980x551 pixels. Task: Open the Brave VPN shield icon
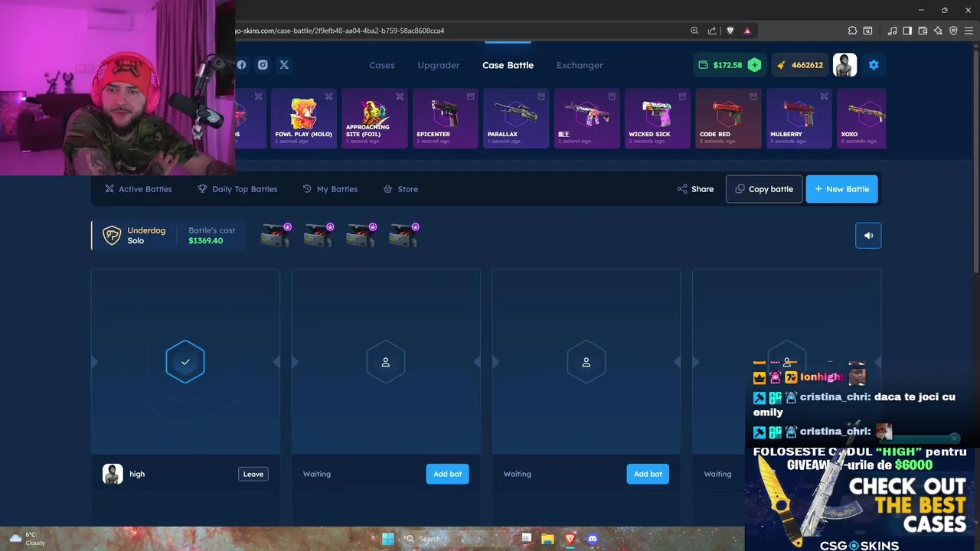953,31
